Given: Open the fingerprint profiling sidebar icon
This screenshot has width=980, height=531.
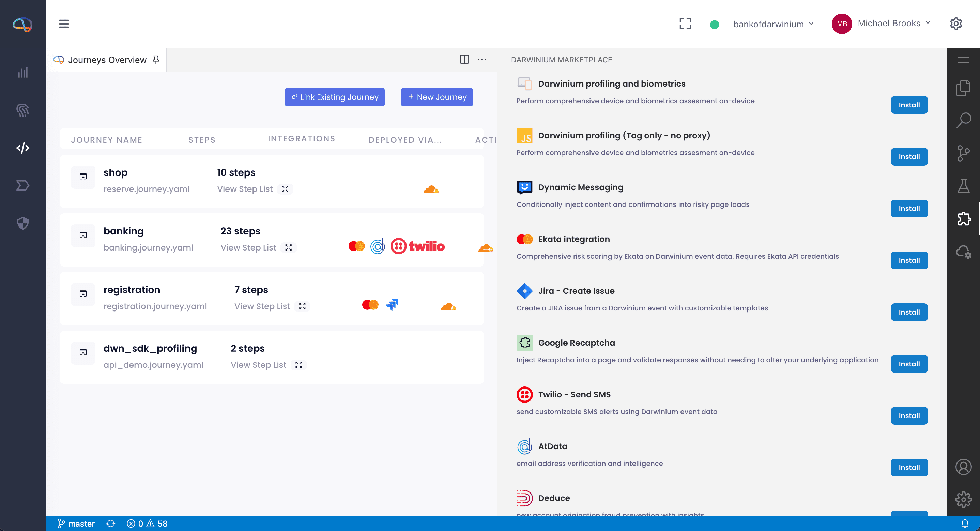Looking at the screenshot, I should click(23, 110).
